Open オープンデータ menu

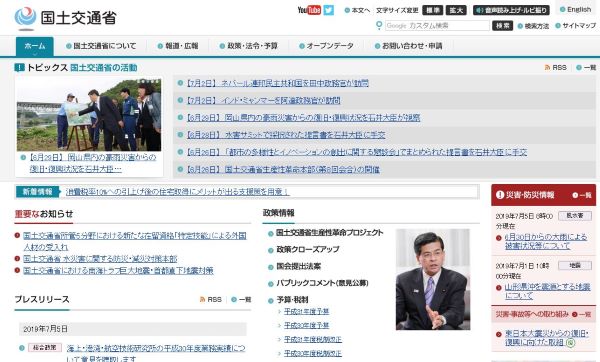click(326, 46)
